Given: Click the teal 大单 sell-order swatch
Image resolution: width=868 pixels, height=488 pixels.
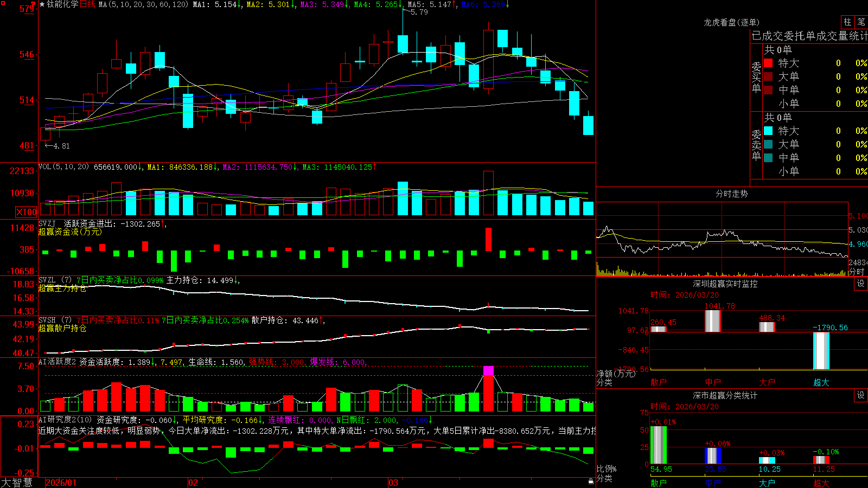Looking at the screenshot, I should [x=768, y=144].
